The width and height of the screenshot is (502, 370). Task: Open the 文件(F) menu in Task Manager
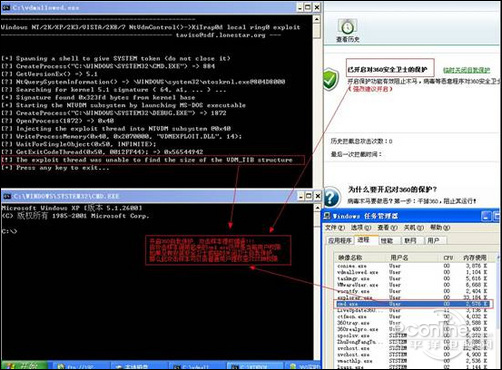[334, 228]
